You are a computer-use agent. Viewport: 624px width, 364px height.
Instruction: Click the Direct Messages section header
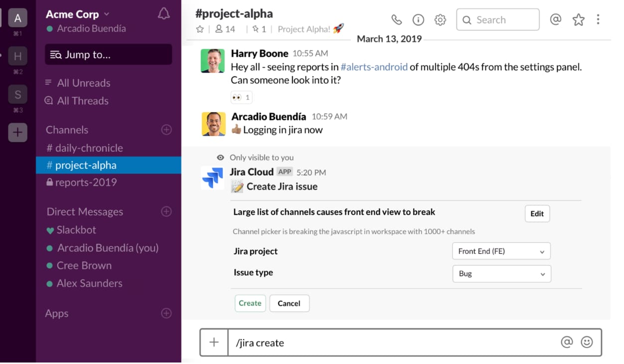(x=85, y=212)
